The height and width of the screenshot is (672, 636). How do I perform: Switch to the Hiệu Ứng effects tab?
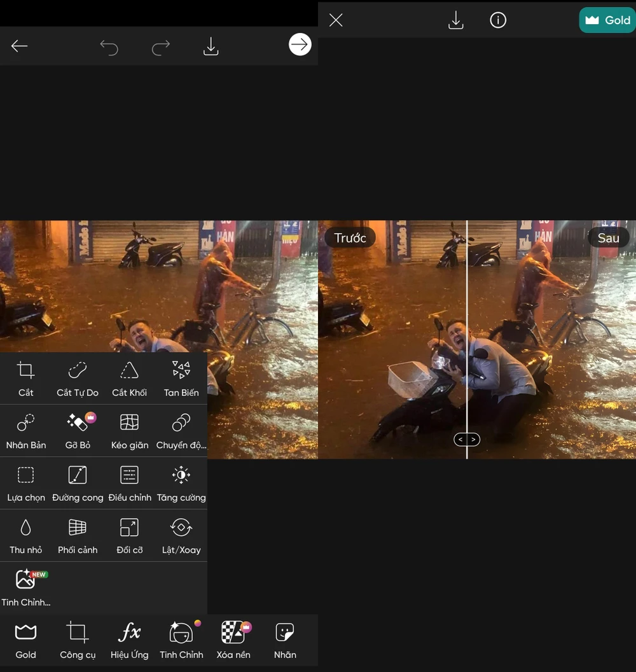[129, 640]
